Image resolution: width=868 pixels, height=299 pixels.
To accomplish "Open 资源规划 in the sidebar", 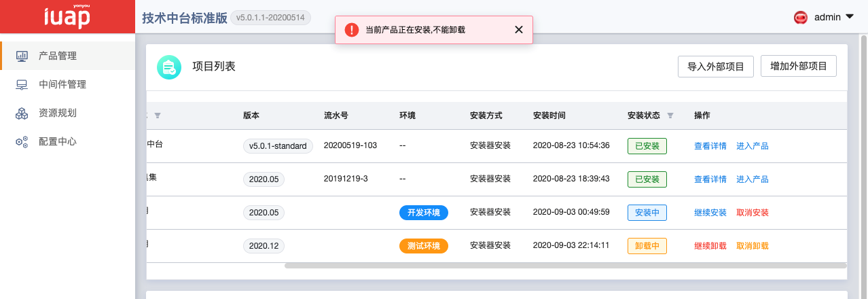I will (68, 113).
